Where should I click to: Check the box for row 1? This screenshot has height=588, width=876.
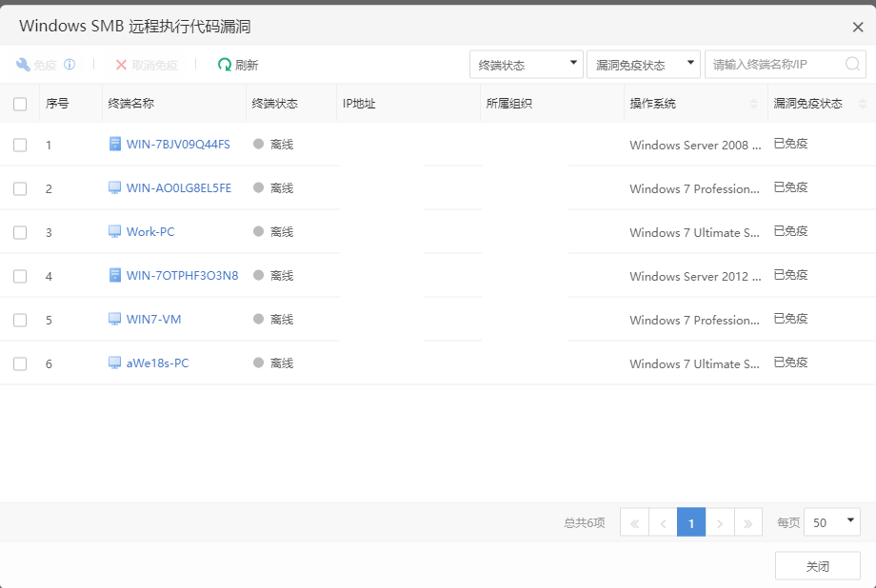(20, 145)
